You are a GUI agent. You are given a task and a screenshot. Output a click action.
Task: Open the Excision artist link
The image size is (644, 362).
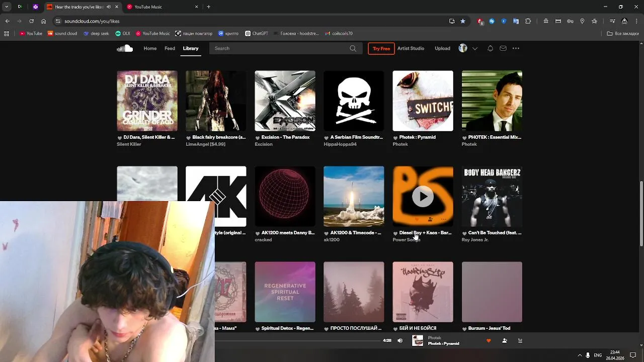point(264,144)
